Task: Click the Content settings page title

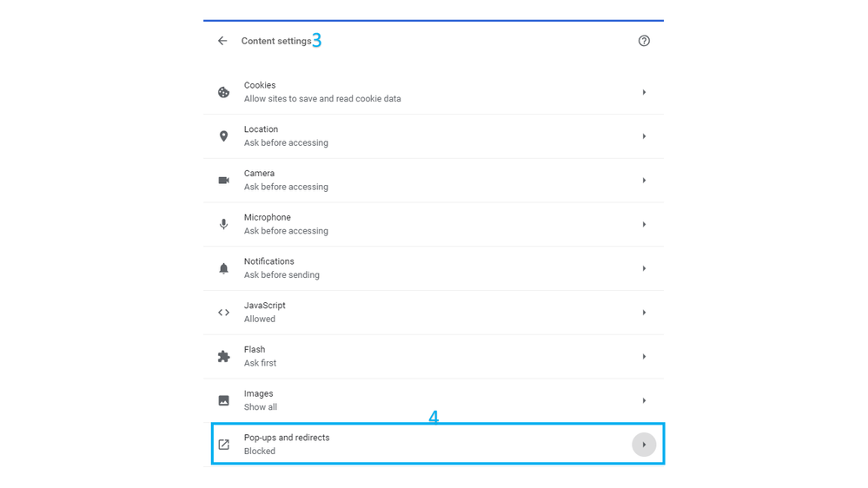Action: [x=276, y=41]
